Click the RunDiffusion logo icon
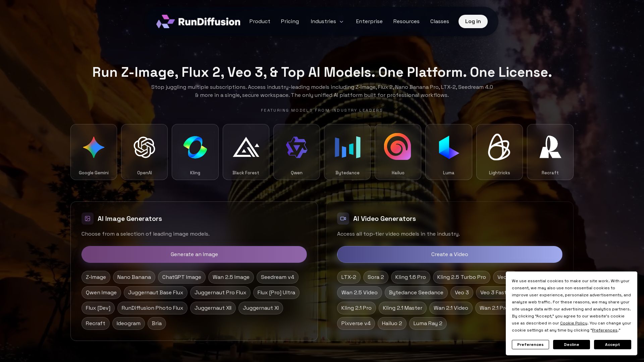The image size is (644, 362). tap(165, 21)
